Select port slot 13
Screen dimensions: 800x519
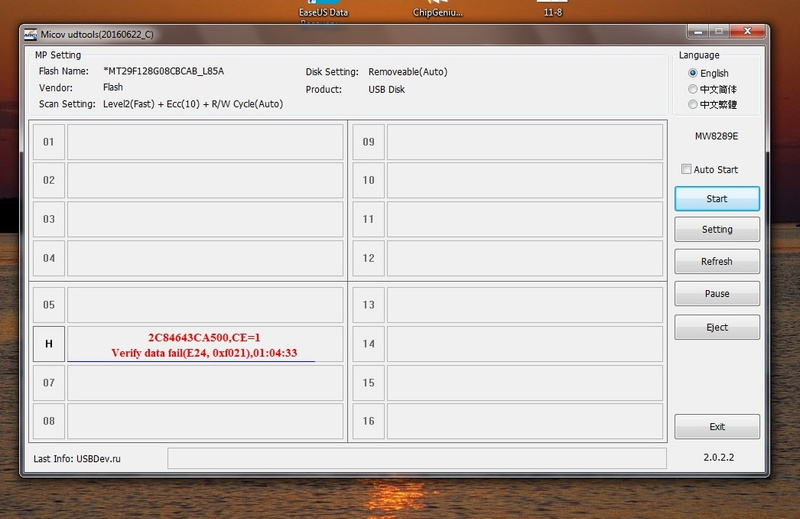tap(368, 305)
